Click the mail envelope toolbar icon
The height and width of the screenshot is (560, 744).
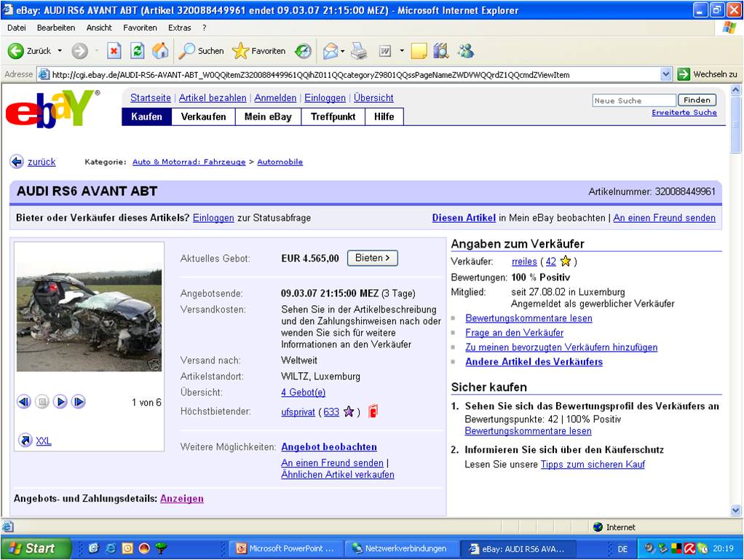click(x=331, y=51)
